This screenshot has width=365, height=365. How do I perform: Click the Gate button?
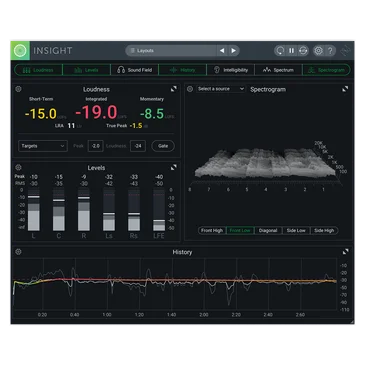[163, 146]
